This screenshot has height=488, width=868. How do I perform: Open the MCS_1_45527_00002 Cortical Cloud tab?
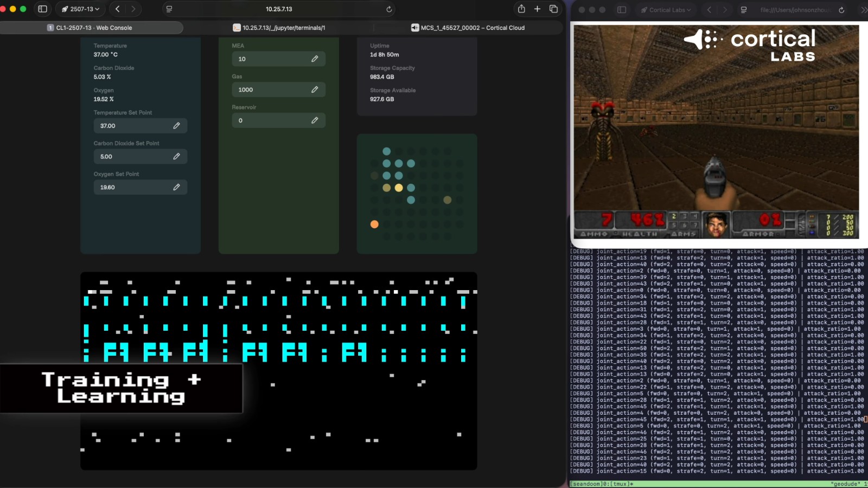(x=468, y=28)
